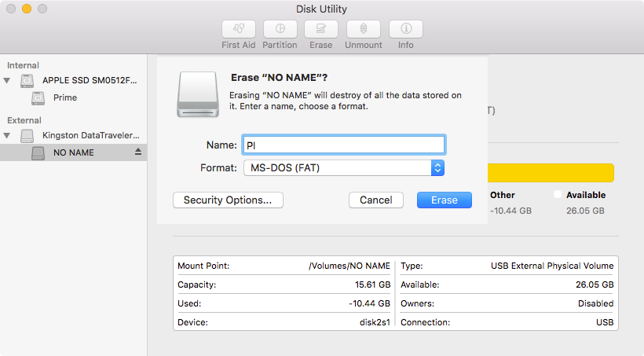
Task: Click the First Aid toolbar icon
Action: tap(239, 29)
